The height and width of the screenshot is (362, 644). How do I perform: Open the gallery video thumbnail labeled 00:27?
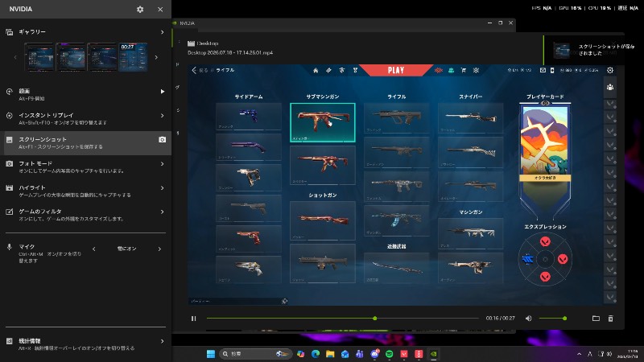click(133, 57)
